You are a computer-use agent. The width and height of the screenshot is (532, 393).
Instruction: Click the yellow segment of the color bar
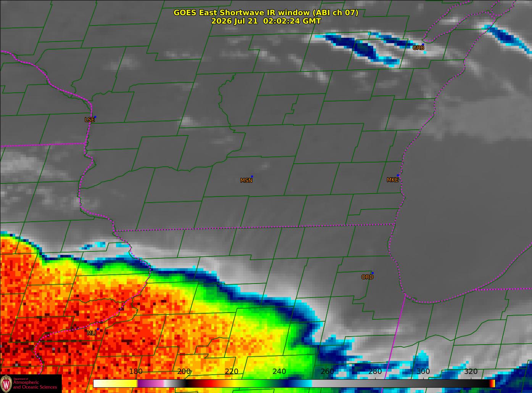[126, 383]
